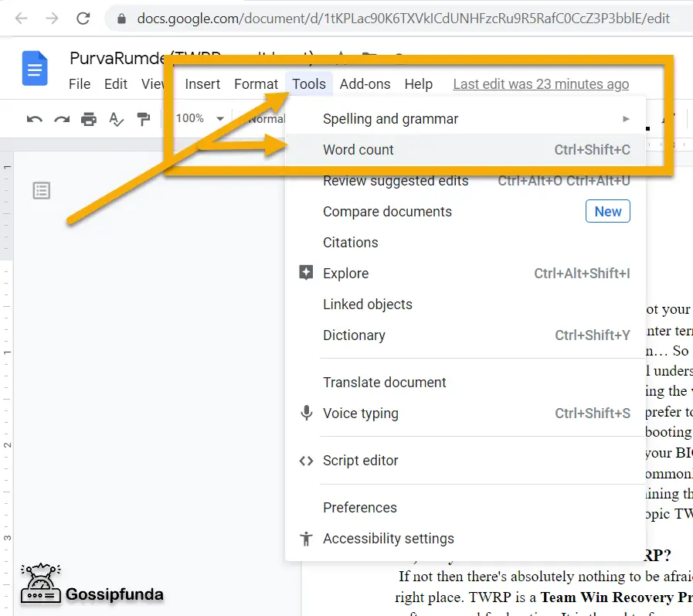Open the Insert menu
This screenshot has width=693, height=616.
(202, 84)
